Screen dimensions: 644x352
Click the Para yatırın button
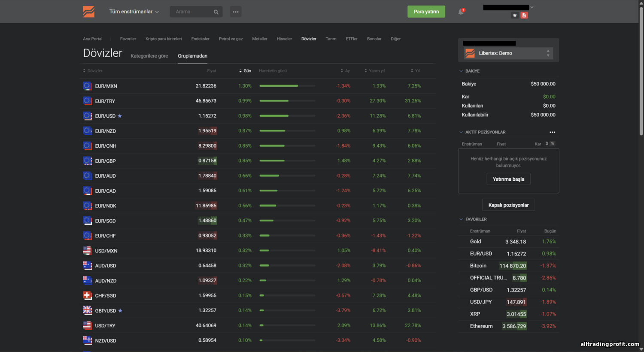coord(426,12)
